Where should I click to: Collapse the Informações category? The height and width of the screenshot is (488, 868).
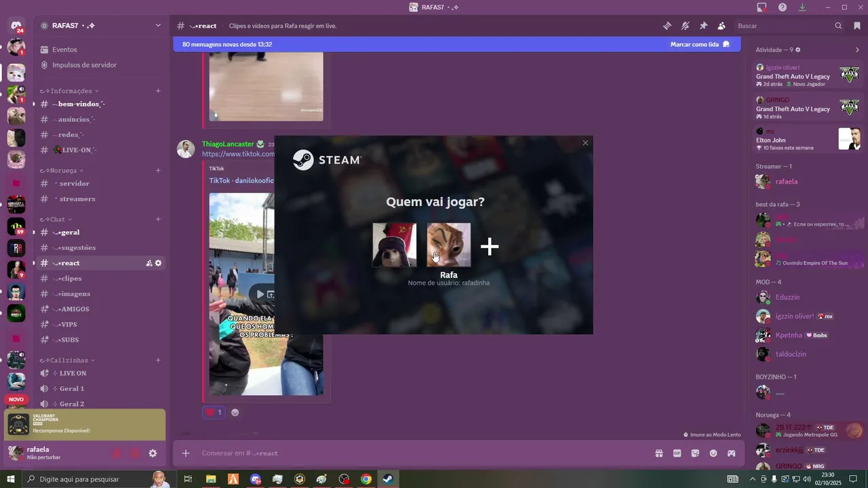tap(69, 91)
